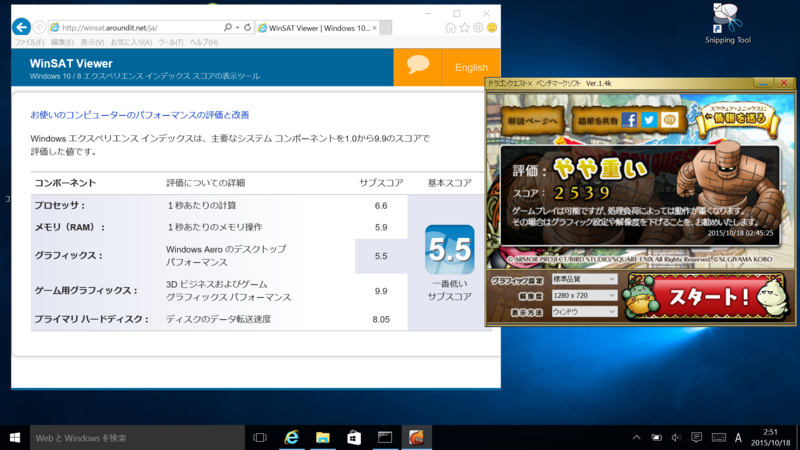Image resolution: width=800 pixels, height=450 pixels.
Task: Open the ヘルプ(H) menu
Action: pos(204,42)
